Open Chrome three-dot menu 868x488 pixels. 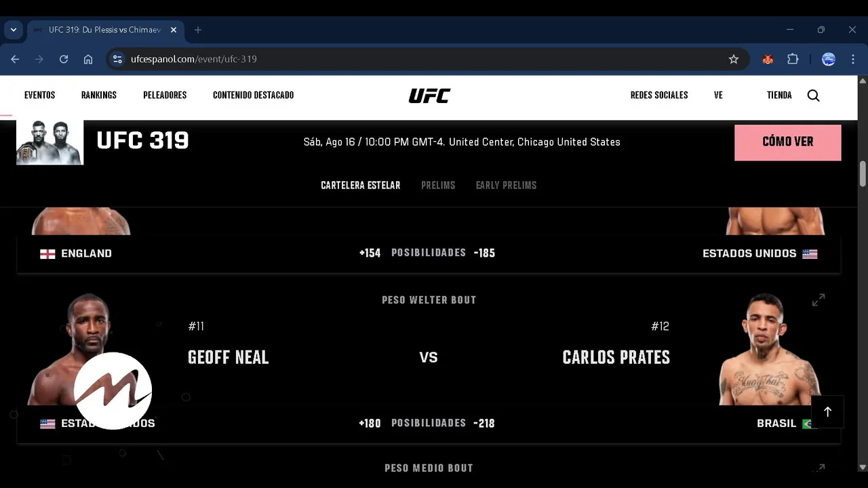coord(853,59)
